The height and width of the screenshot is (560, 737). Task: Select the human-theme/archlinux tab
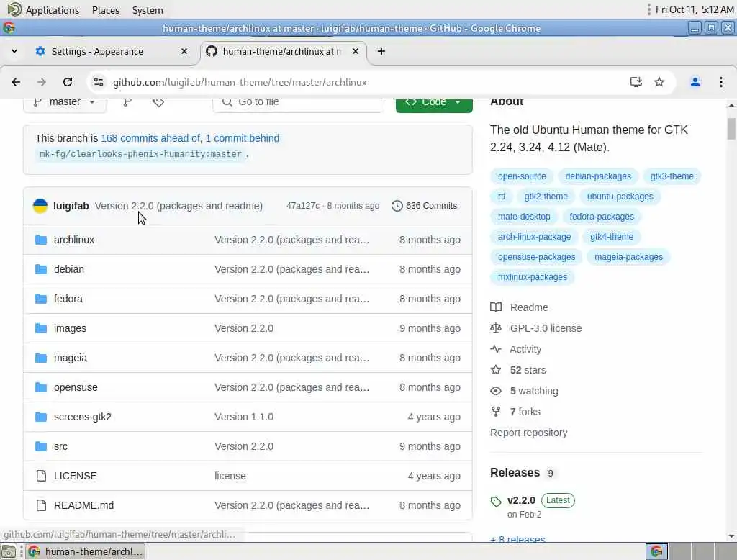pos(284,51)
